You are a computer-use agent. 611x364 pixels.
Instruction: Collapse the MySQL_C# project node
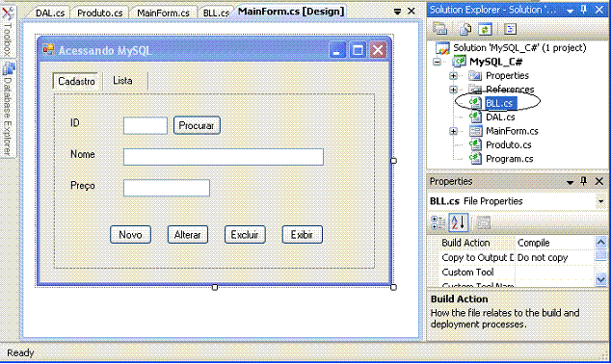click(438, 62)
